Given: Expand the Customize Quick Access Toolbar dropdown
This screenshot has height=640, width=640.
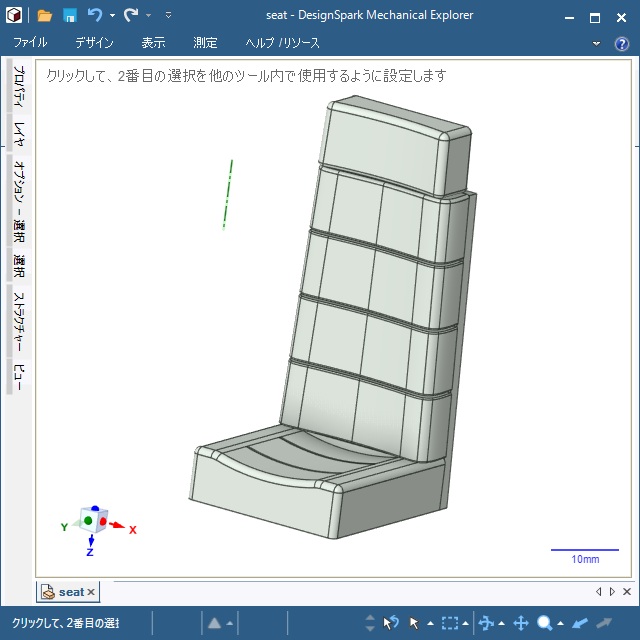Looking at the screenshot, I should [168, 16].
